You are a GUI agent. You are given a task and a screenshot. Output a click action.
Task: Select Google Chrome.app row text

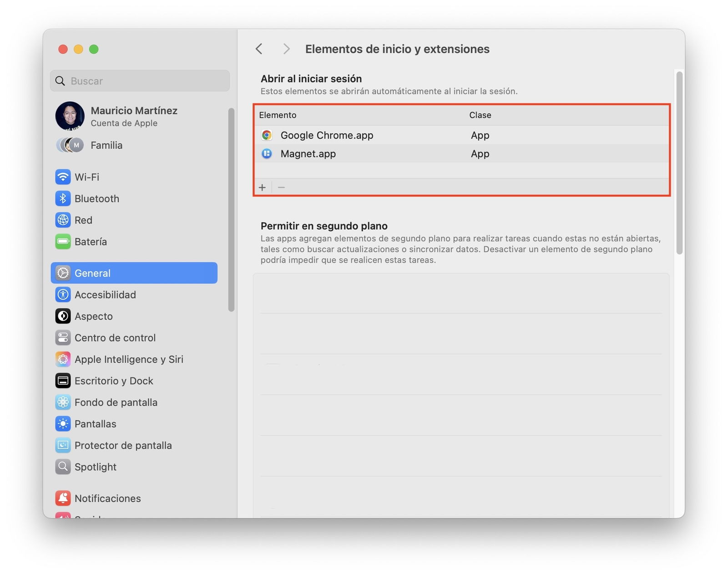click(x=327, y=135)
